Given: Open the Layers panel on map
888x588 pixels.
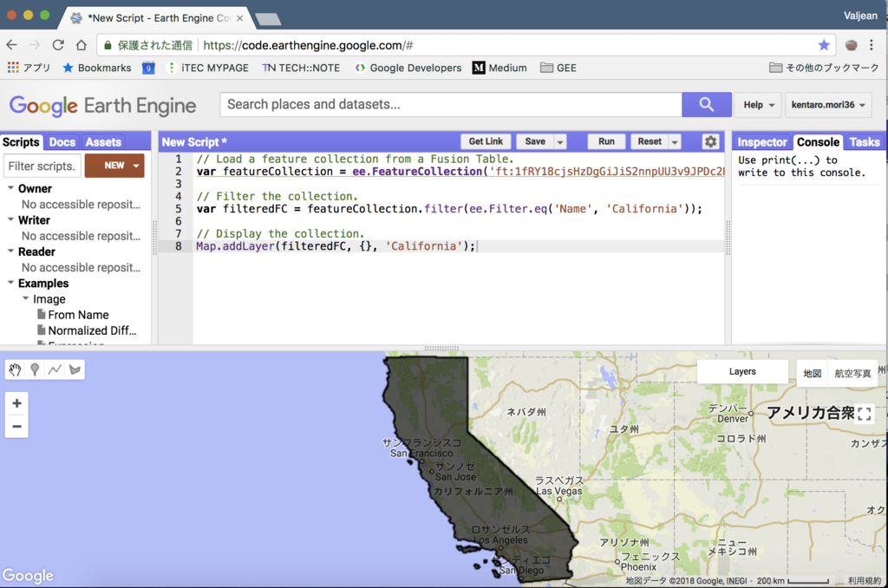Looking at the screenshot, I should point(742,371).
